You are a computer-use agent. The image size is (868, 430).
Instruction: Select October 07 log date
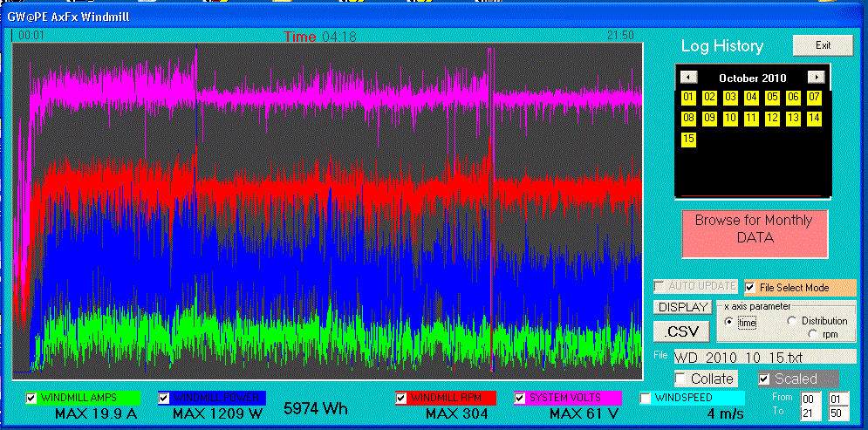click(814, 97)
